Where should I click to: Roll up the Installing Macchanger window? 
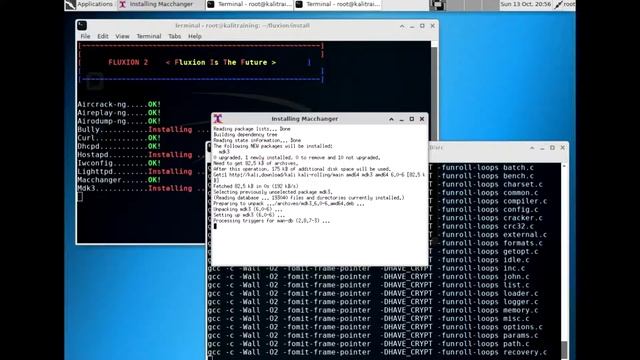tap(391, 119)
